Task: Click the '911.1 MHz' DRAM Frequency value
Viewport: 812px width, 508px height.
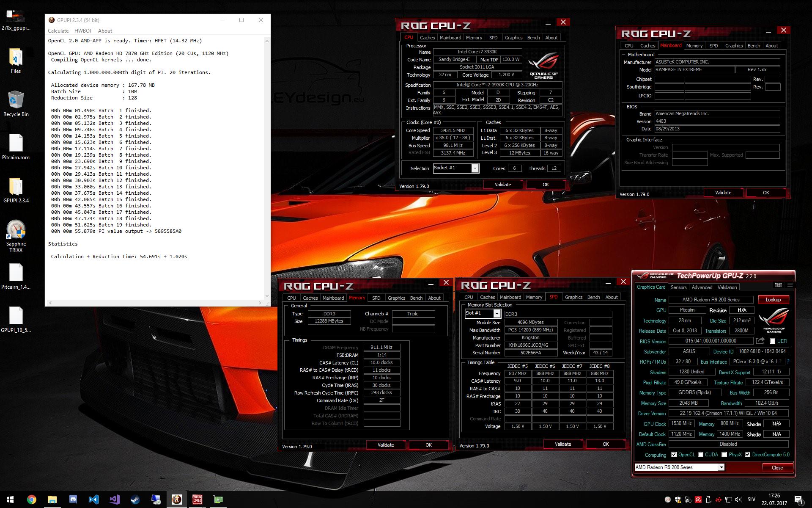Action: tap(381, 347)
